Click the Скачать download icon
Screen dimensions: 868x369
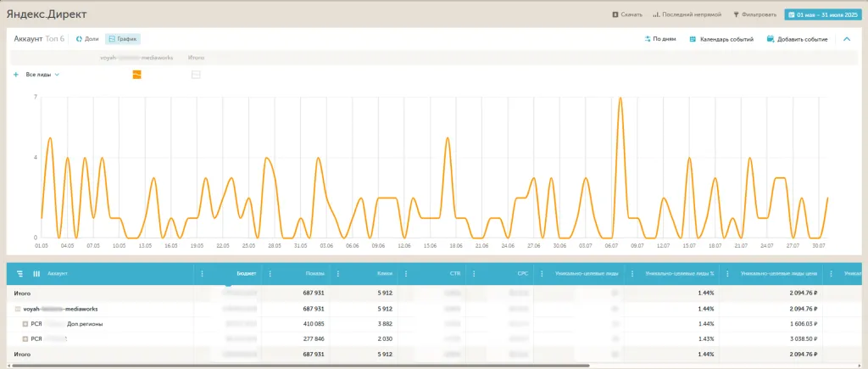(615, 14)
